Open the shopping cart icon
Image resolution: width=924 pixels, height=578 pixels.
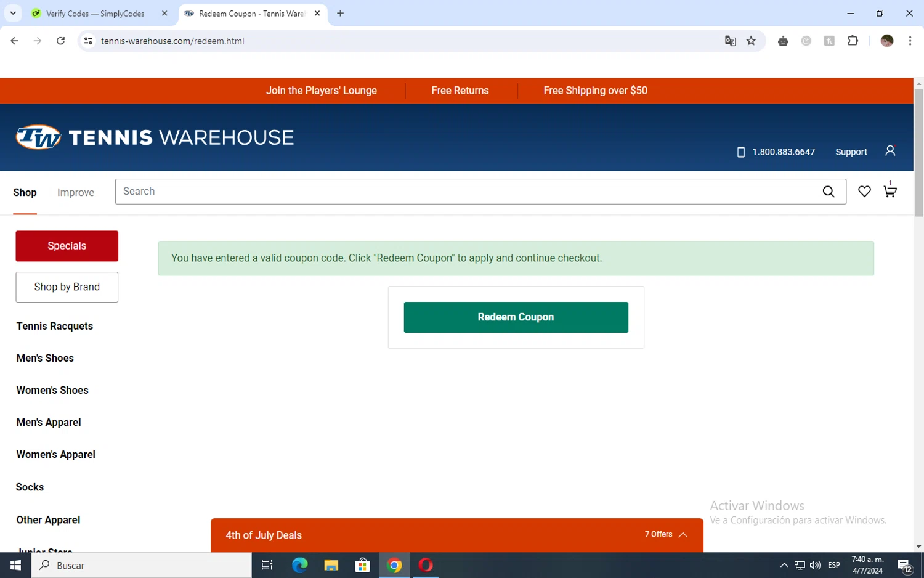pyautogui.click(x=890, y=191)
